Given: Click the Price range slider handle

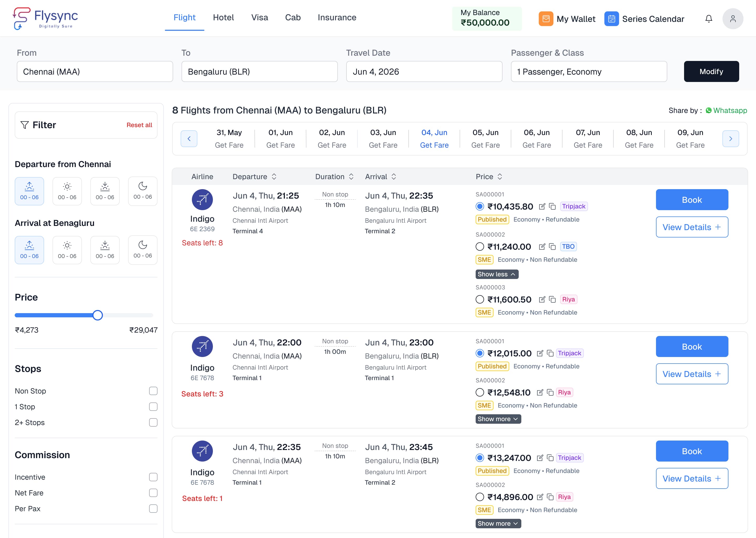Looking at the screenshot, I should click(98, 315).
